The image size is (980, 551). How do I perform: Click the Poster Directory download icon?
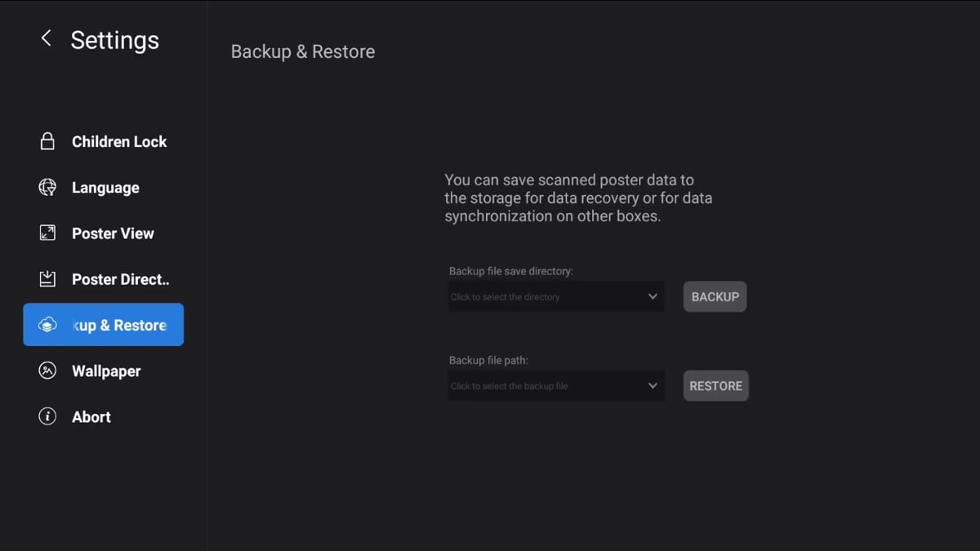(47, 279)
